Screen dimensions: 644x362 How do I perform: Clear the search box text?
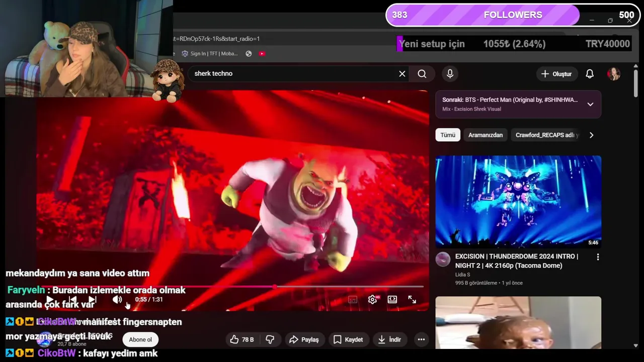click(x=402, y=74)
